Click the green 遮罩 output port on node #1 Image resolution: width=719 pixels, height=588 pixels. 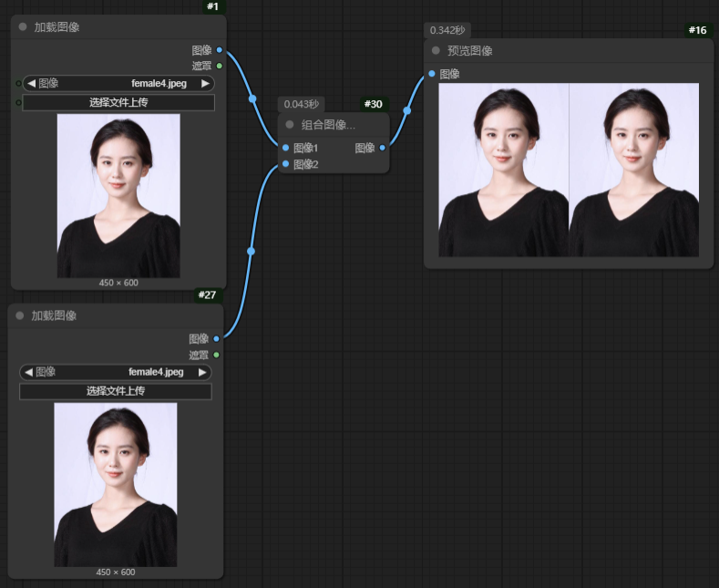click(220, 66)
